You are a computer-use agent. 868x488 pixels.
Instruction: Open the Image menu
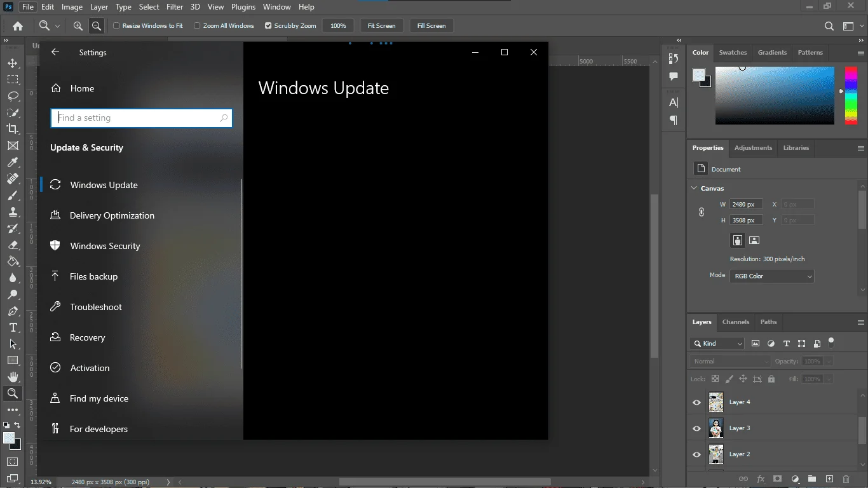click(x=72, y=7)
